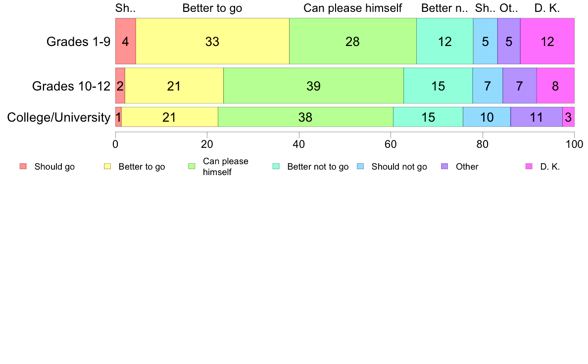Screen dimensions: 588x364
Task: Click the purple 11 segment in College/University
Action: point(536,117)
